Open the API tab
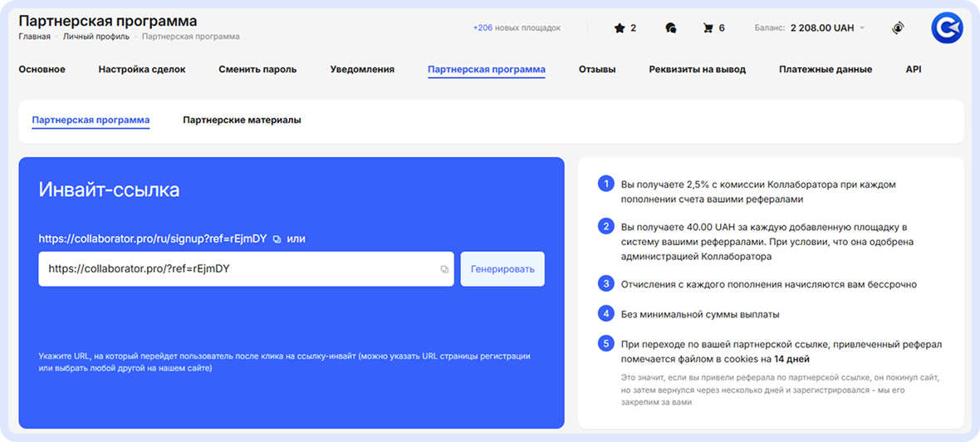Image resolution: width=980 pixels, height=442 pixels. pyautogui.click(x=914, y=70)
